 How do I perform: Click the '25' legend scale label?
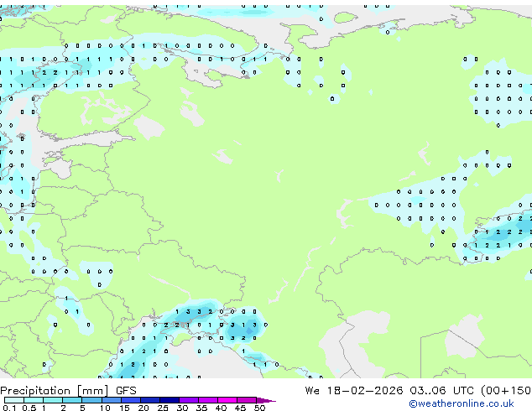(163, 408)
